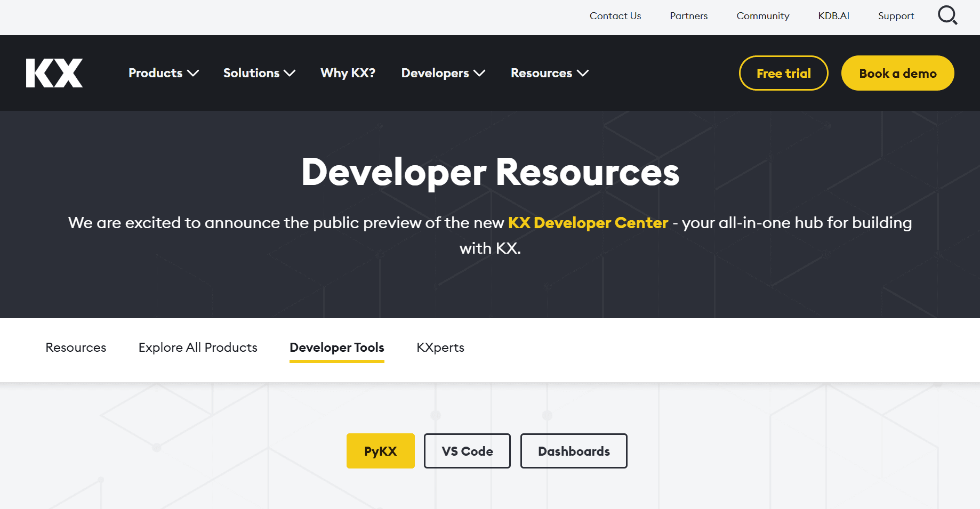
Task: Click Book a demo button
Action: tap(897, 73)
